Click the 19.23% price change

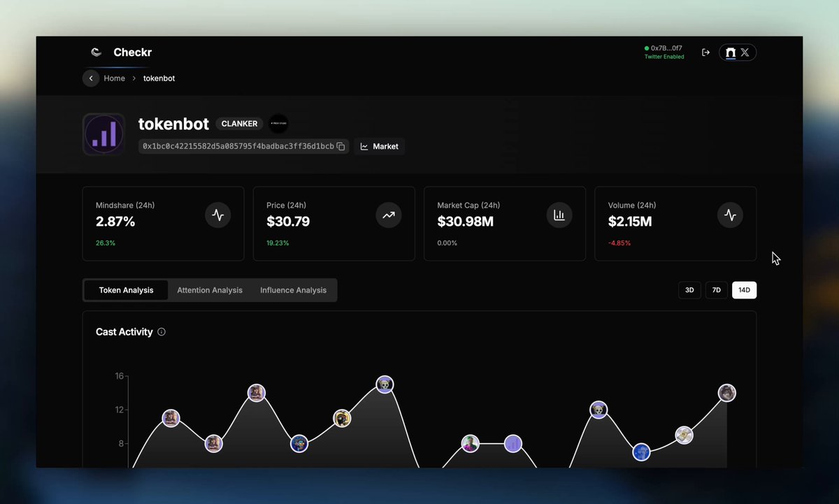point(278,243)
